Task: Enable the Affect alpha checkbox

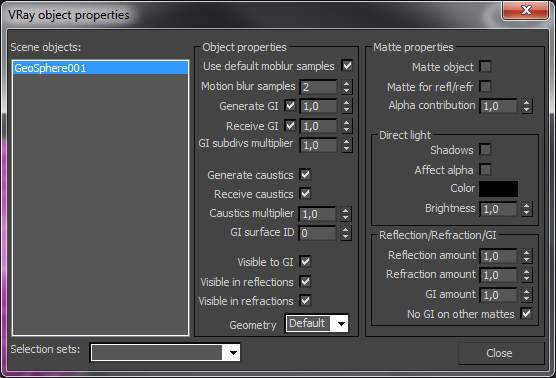Action: 485,169
